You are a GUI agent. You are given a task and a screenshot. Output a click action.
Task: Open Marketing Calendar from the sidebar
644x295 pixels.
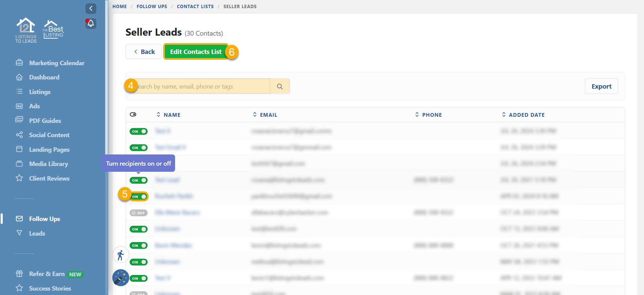click(57, 63)
